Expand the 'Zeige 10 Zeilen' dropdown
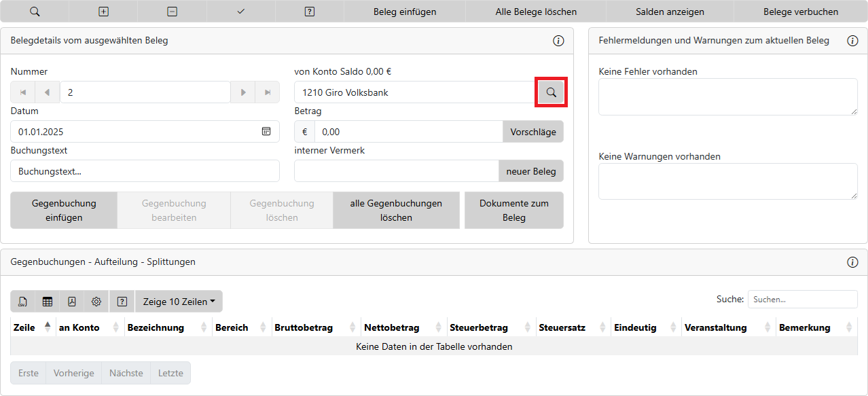Viewport: 868px width, 396px height. (179, 302)
